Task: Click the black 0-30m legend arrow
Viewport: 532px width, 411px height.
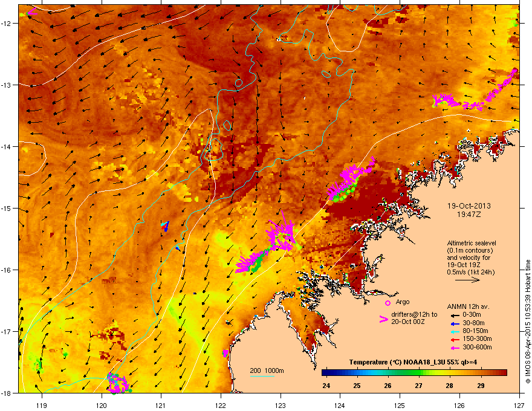Action: pos(455,316)
